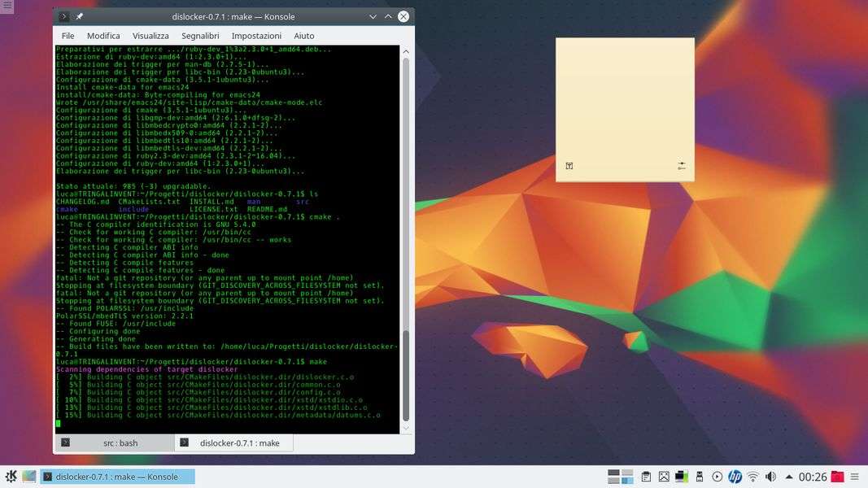The width and height of the screenshot is (868, 488).
Task: Open the Segnalibri menu
Action: 200,36
